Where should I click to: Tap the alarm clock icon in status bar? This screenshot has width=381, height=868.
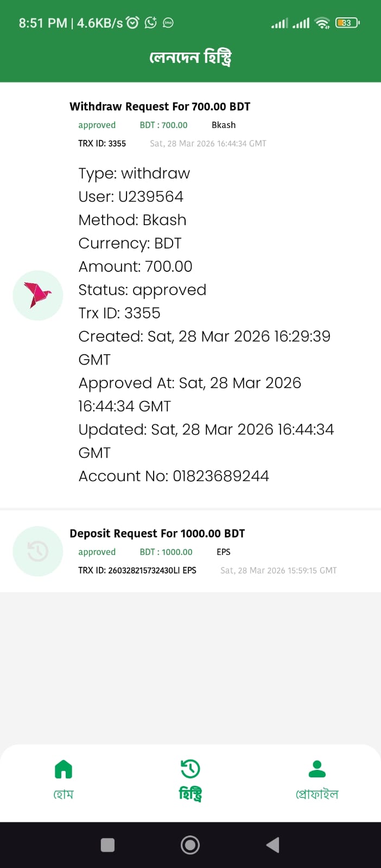[132, 22]
